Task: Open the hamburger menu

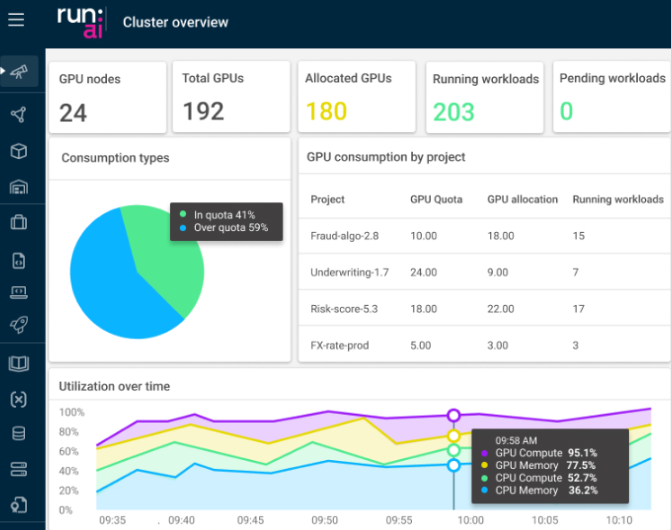Action: click(x=18, y=21)
